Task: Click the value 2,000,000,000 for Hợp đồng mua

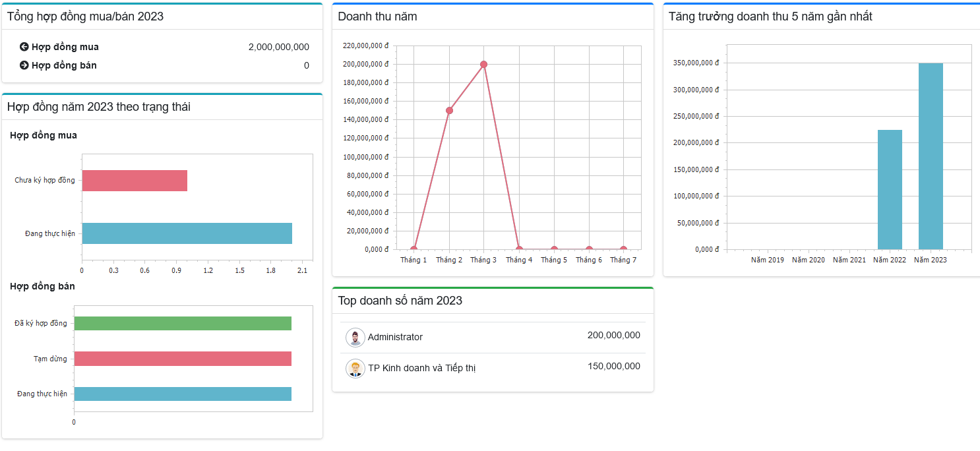Action: [278, 47]
